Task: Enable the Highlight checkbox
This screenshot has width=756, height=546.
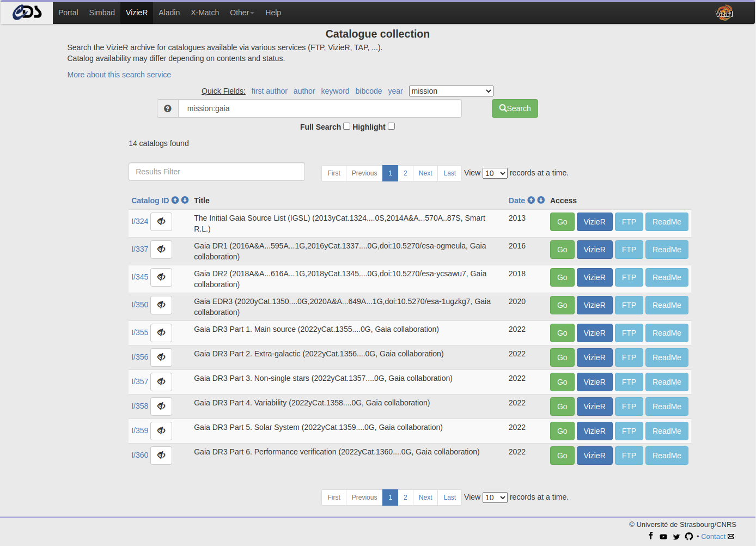Action: pyautogui.click(x=392, y=126)
